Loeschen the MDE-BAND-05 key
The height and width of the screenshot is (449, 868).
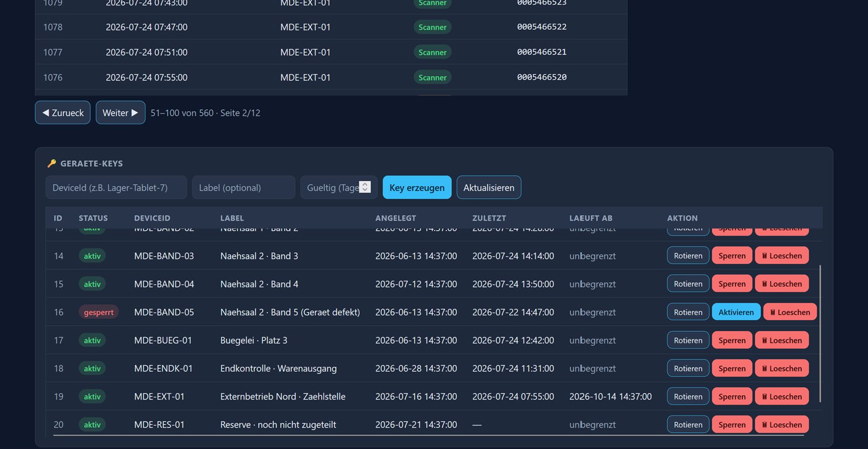(790, 312)
